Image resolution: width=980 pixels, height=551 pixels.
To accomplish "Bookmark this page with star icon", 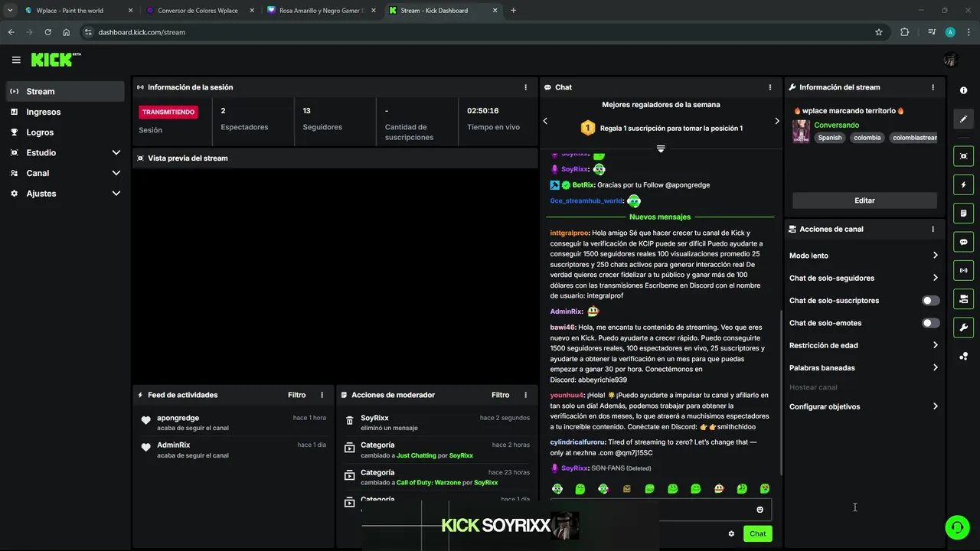I will (x=879, y=32).
